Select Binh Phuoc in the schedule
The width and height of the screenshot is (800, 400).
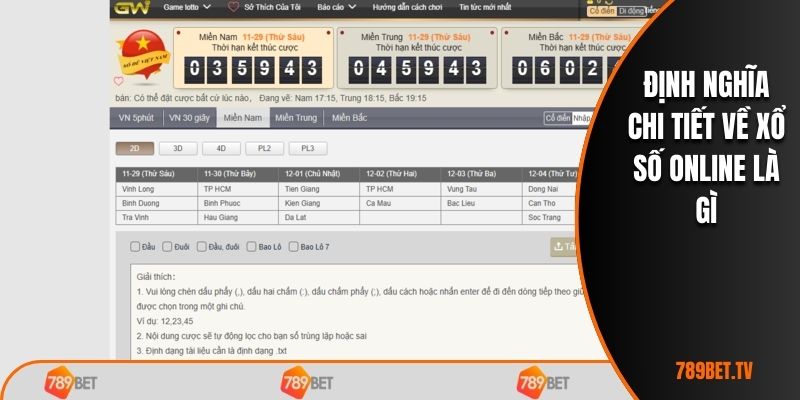coord(238,203)
